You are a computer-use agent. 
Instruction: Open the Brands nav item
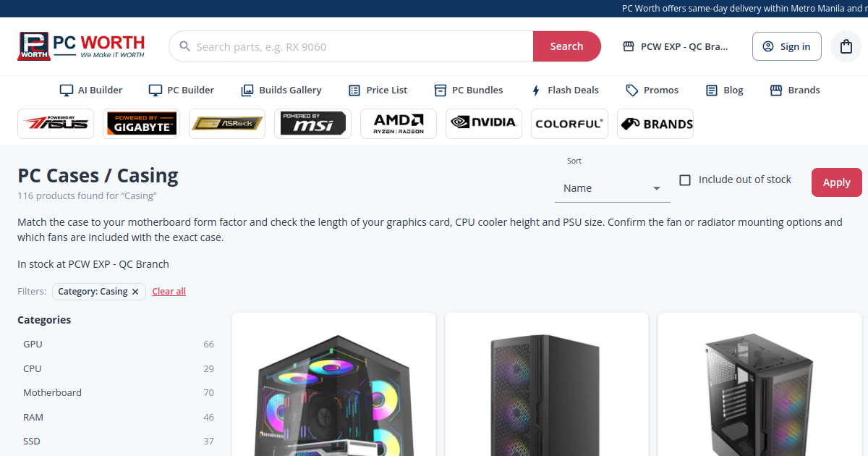795,90
